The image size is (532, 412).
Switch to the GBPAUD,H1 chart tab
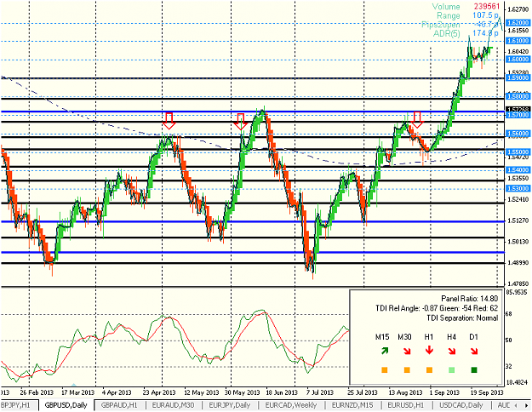[119, 405]
